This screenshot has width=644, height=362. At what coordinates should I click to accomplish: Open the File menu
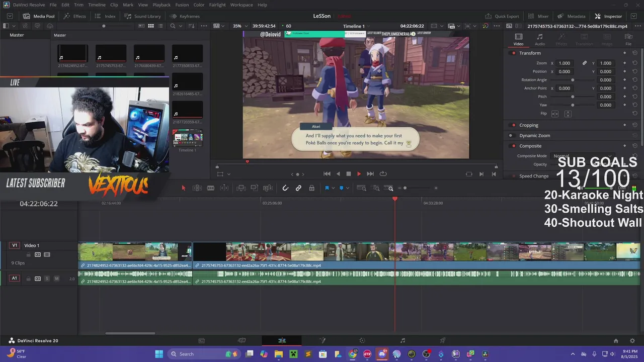[53, 5]
